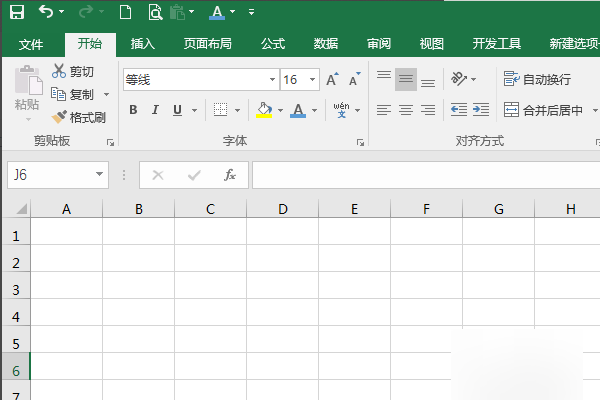
Task: Click the 合并后居中 merge button
Action: click(x=544, y=110)
